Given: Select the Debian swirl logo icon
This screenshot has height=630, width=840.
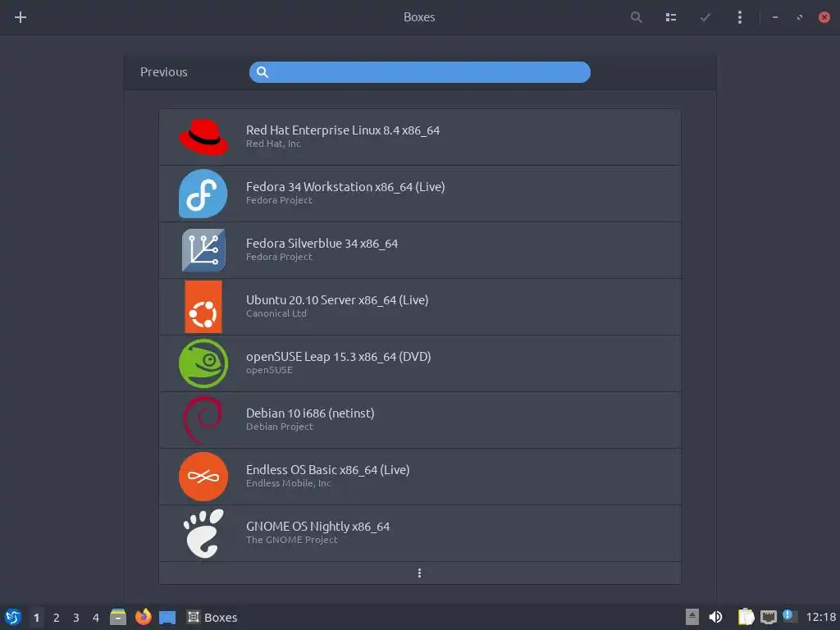Looking at the screenshot, I should point(203,420).
